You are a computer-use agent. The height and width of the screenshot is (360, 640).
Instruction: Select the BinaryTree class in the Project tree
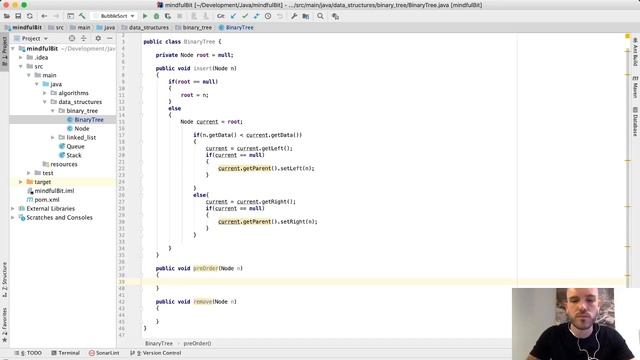coord(85,120)
